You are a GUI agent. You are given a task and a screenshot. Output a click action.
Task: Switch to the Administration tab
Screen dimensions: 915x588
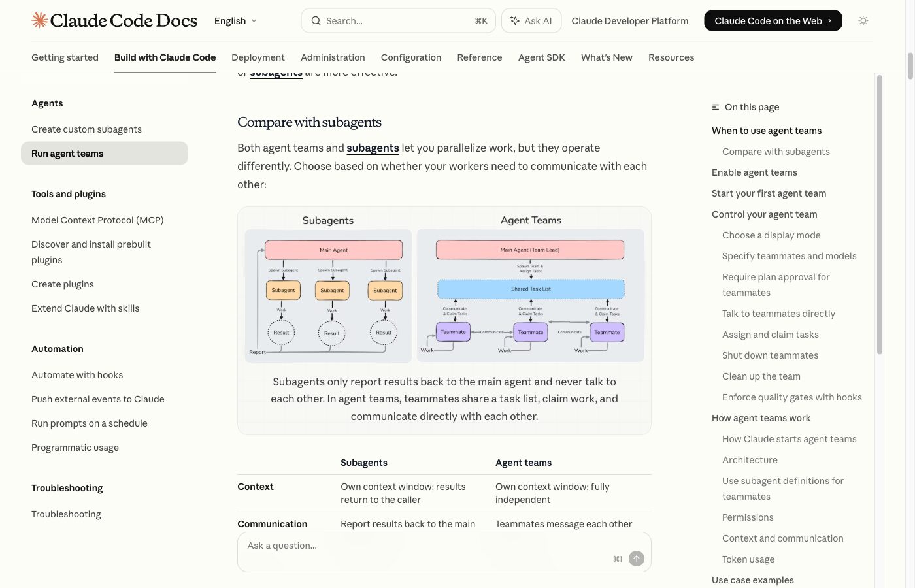coord(333,57)
